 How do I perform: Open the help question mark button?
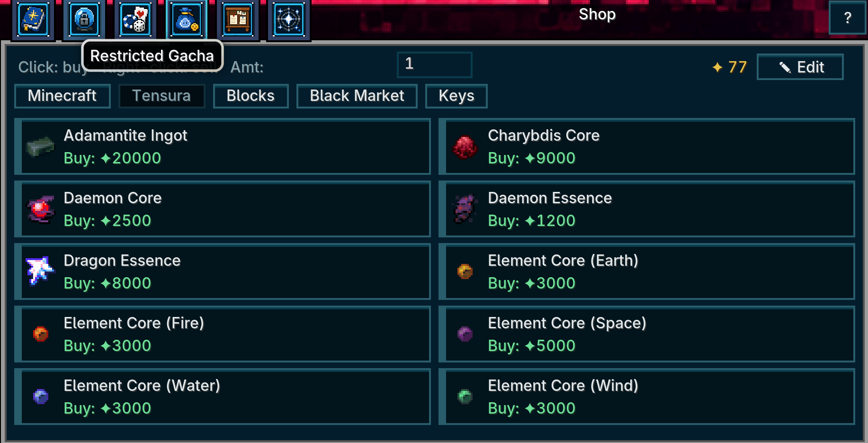pos(847,18)
